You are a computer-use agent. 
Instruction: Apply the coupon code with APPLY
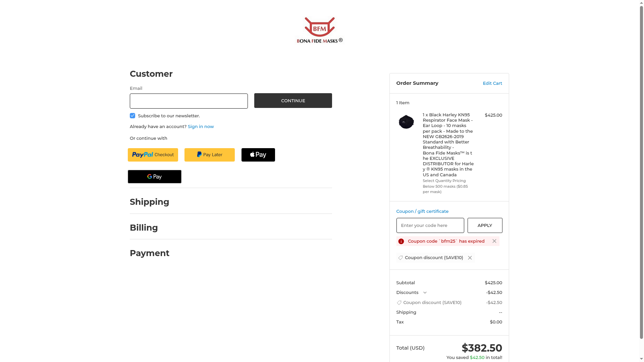coord(485,225)
